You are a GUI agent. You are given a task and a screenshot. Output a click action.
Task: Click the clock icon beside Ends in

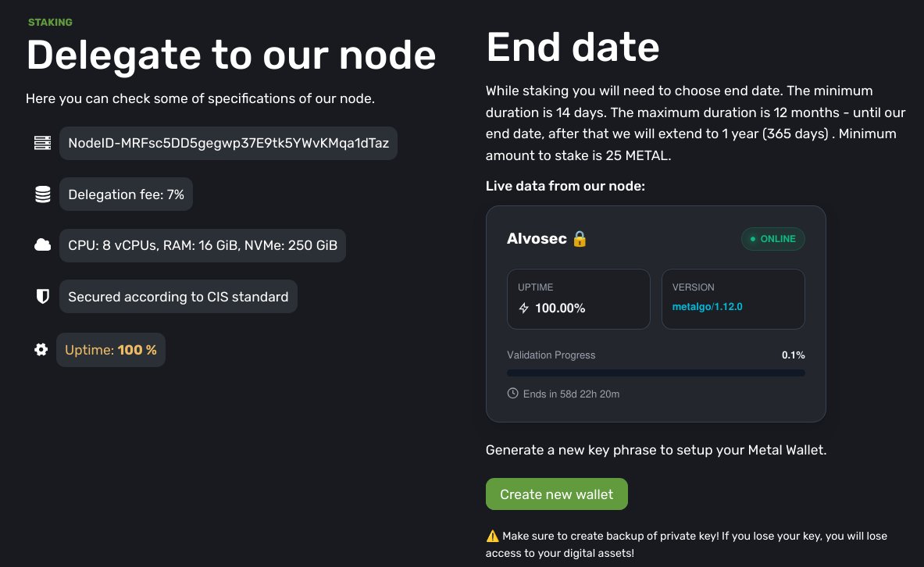pyautogui.click(x=513, y=394)
